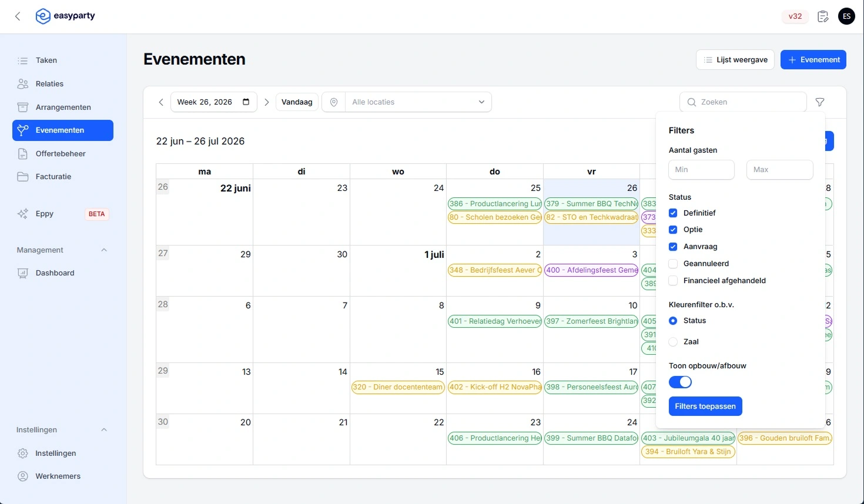Image resolution: width=864 pixels, height=504 pixels.
Task: Go to previous week with left chevron
Action: [x=161, y=102]
